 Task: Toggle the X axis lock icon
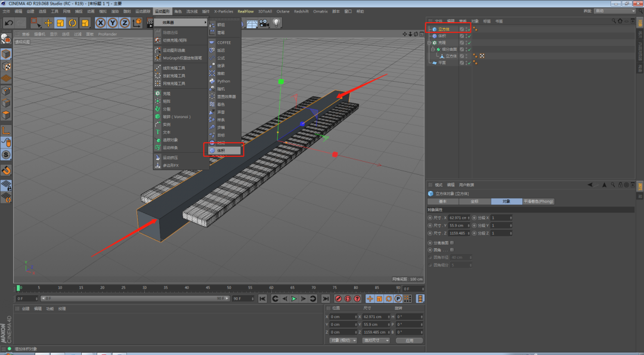(101, 23)
